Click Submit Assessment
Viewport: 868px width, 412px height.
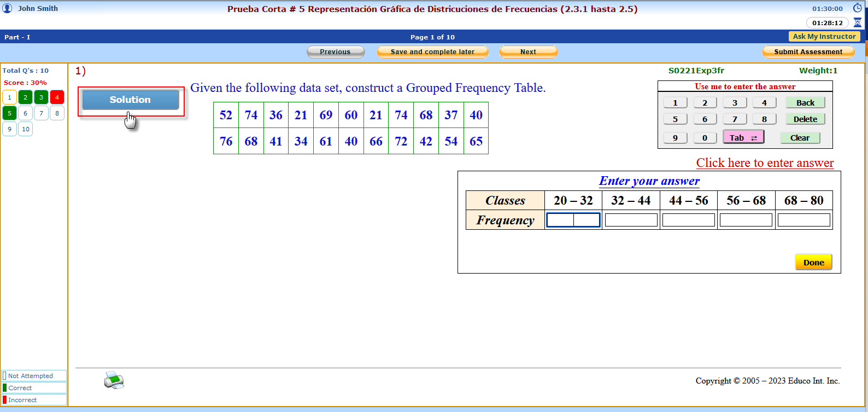808,52
